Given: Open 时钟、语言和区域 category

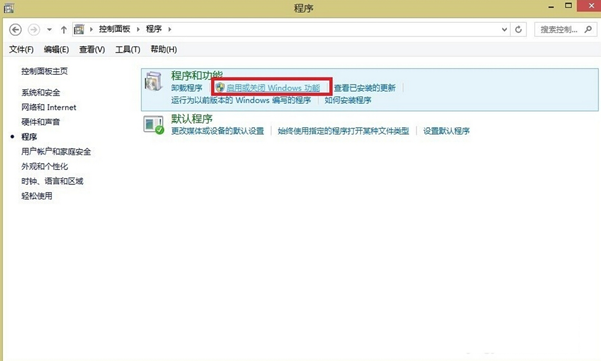Looking at the screenshot, I should 52,181.
